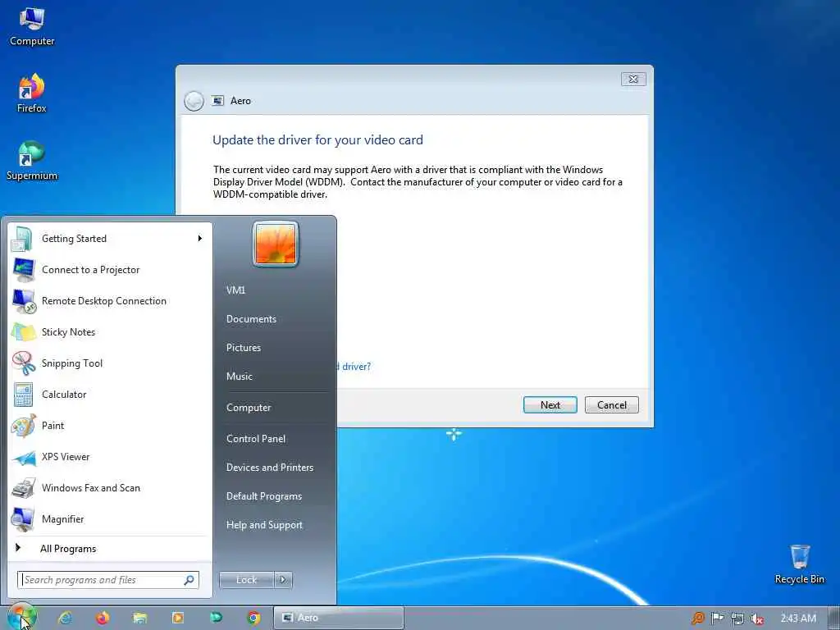Click the network tray icon
This screenshot has width=840, height=630.
737,619
